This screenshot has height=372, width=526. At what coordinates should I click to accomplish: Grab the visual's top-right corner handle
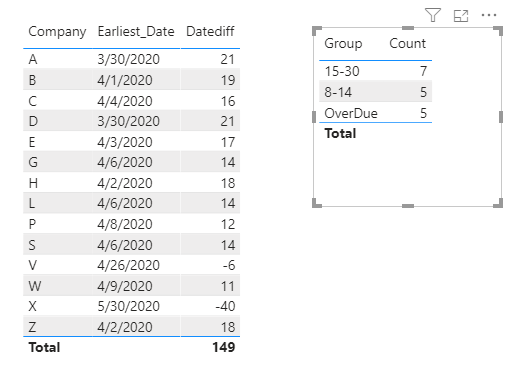tap(498, 30)
